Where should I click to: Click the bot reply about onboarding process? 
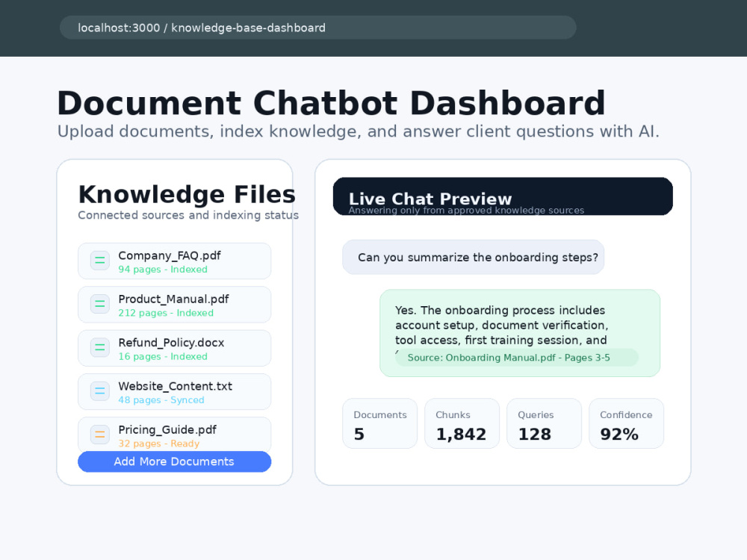pos(520,333)
